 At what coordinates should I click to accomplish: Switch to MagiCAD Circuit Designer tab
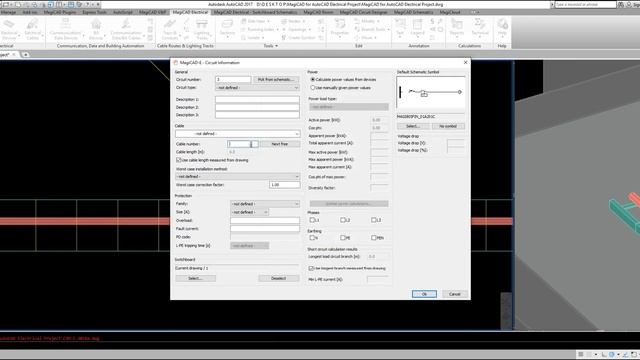[x=364, y=12]
